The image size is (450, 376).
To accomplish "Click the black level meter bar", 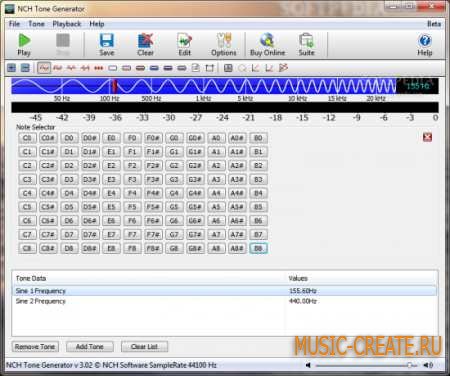I will point(225,107).
